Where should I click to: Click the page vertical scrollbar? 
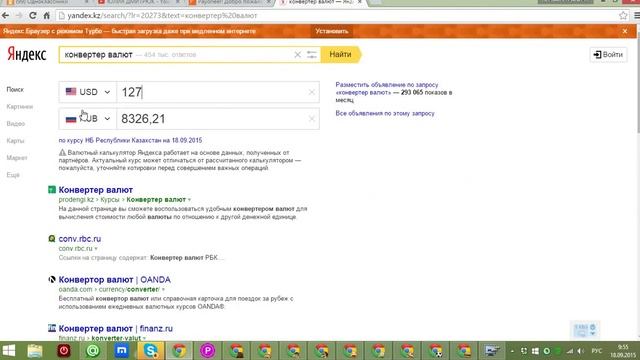(638, 82)
